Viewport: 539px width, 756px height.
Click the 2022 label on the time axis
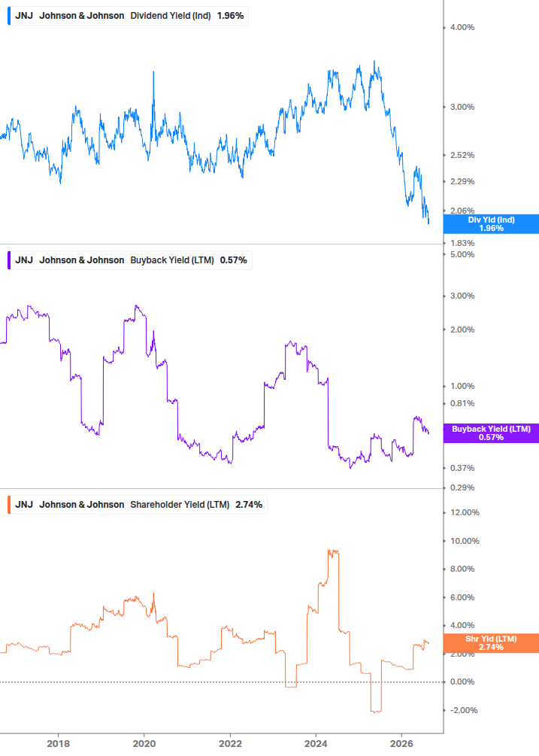point(230,743)
